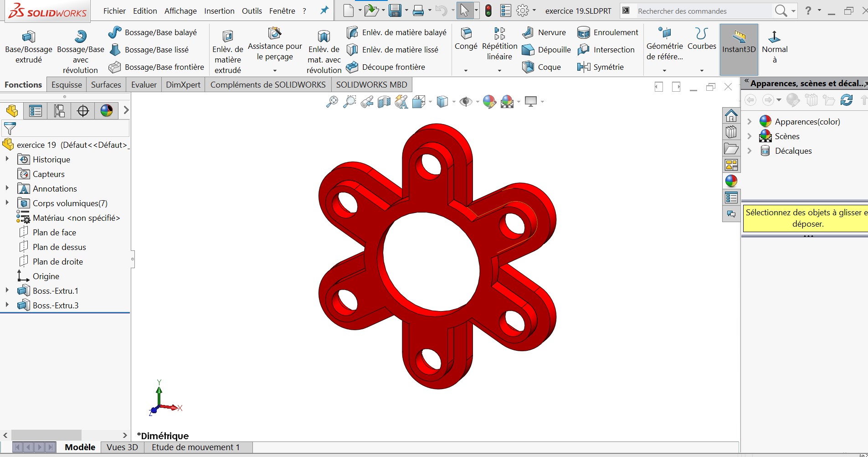
Task: Open the Outils menu
Action: click(x=252, y=11)
